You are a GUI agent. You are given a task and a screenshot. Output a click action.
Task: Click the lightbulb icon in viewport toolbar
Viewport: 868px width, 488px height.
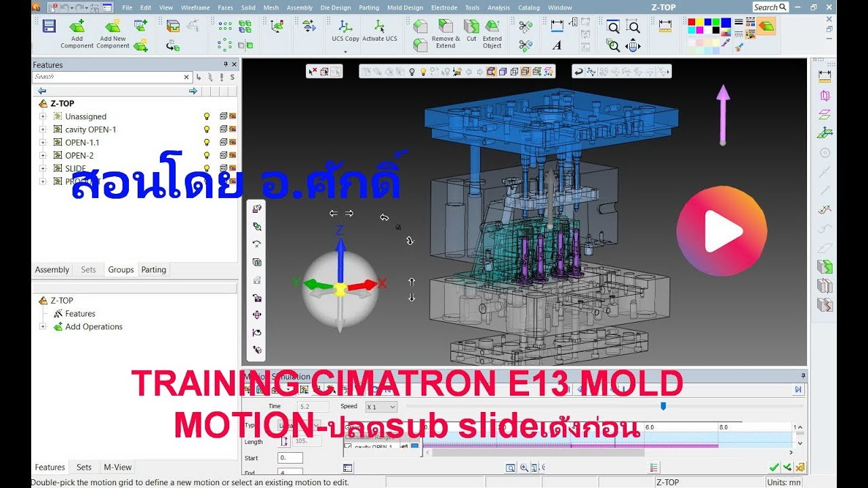[422, 71]
